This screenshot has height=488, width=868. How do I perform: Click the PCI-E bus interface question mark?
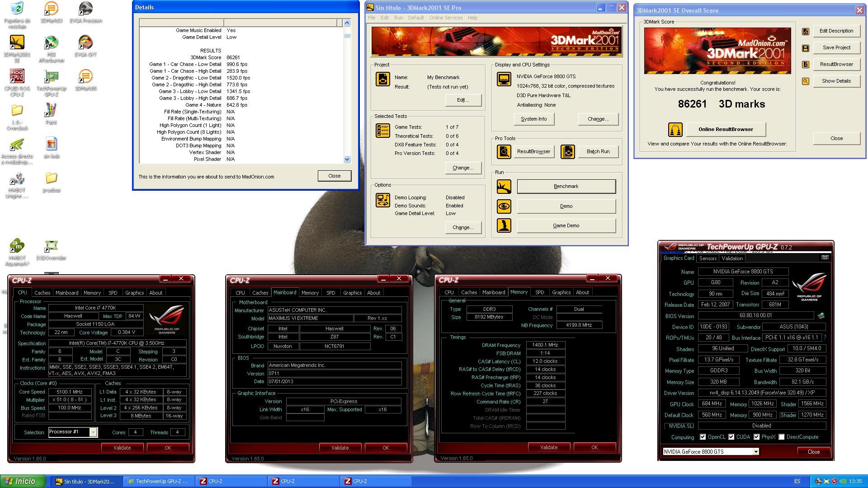pyautogui.click(x=825, y=338)
